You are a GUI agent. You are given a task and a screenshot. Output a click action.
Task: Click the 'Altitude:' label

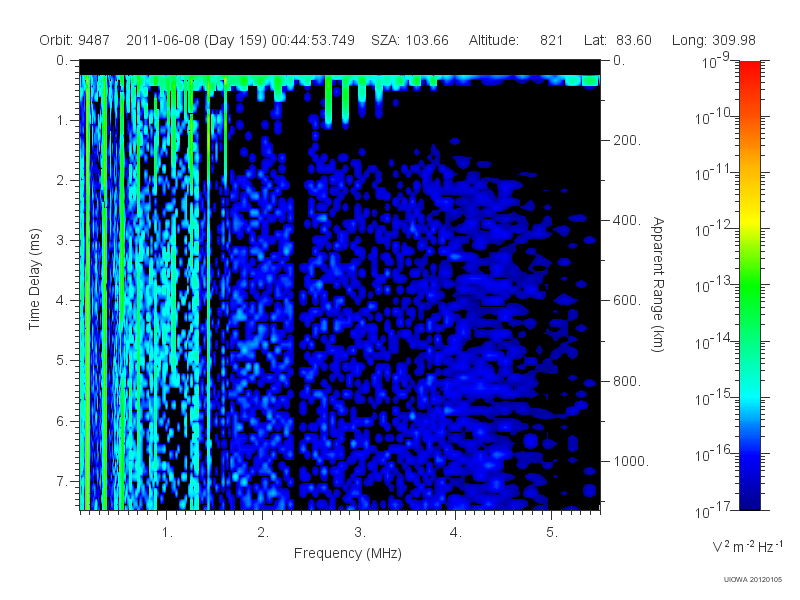pyautogui.click(x=493, y=40)
